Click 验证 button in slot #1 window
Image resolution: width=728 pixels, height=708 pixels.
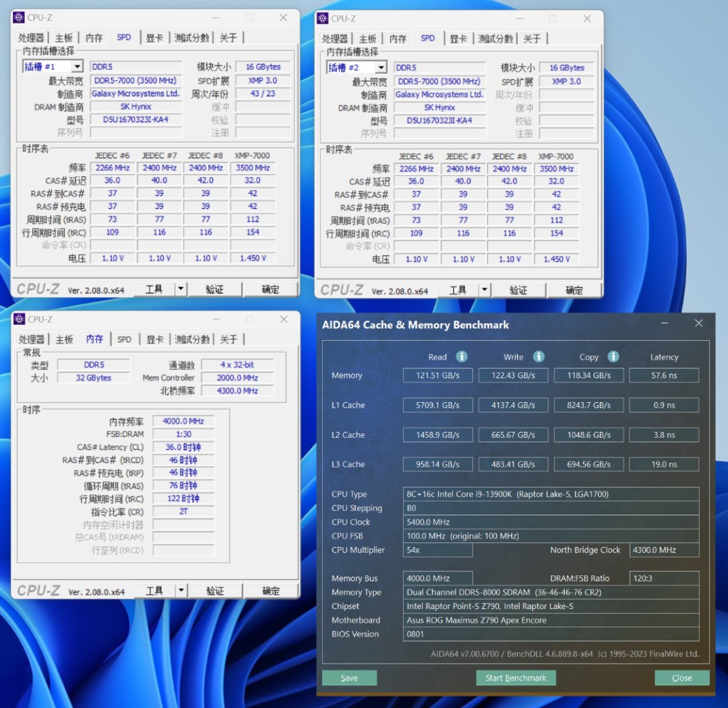click(x=214, y=290)
